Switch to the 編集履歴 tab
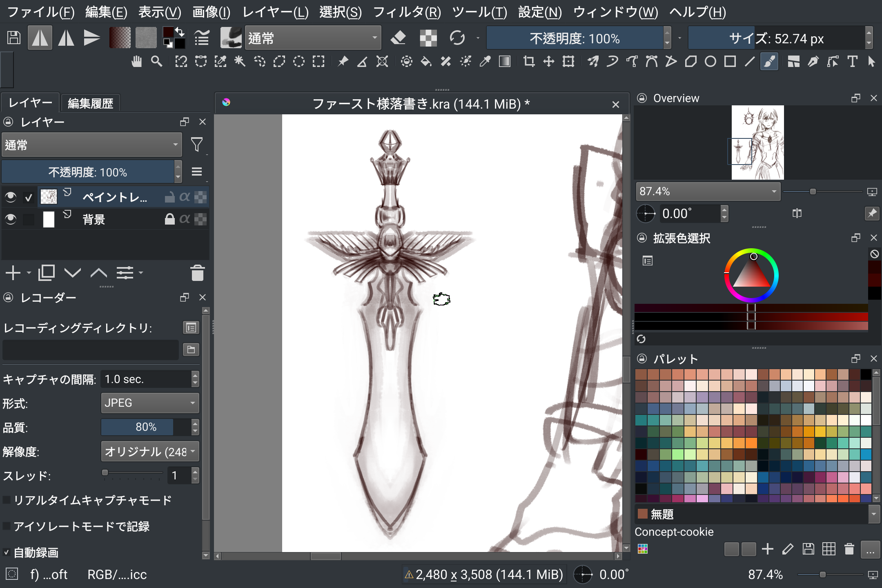882x588 pixels. 90,103
